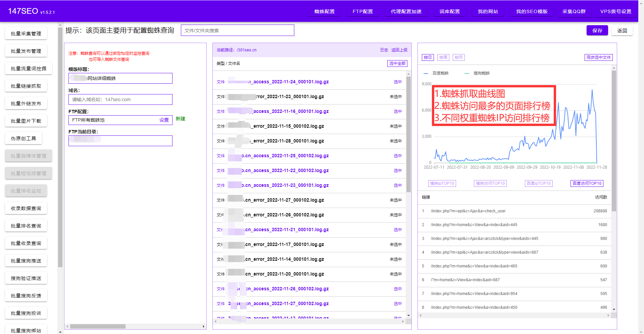This screenshot has height=334, width=644.
Task: Click the 同步选中文件 button
Action: pyautogui.click(x=598, y=57)
